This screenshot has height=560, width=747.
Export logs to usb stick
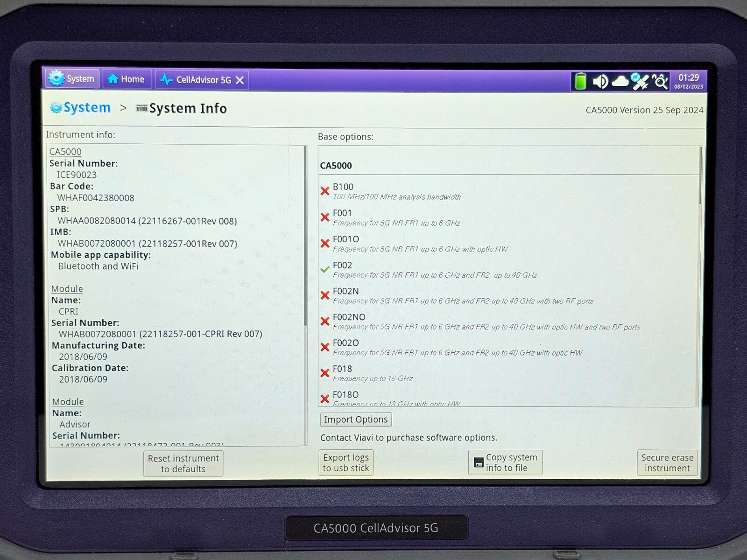(346, 463)
